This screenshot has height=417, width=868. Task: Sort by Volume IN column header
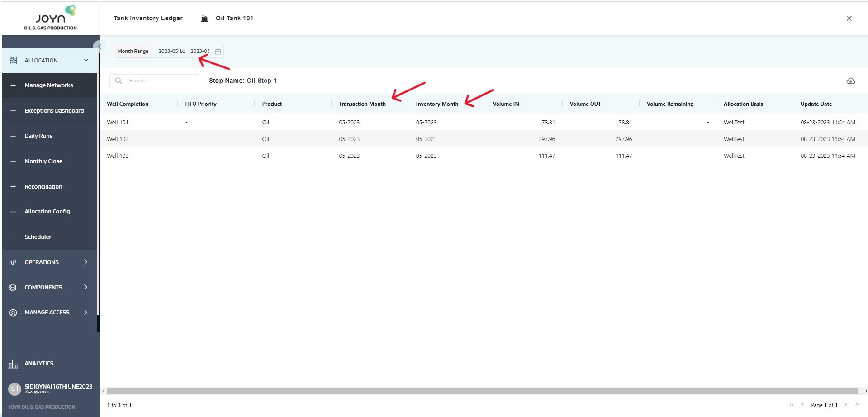point(506,104)
